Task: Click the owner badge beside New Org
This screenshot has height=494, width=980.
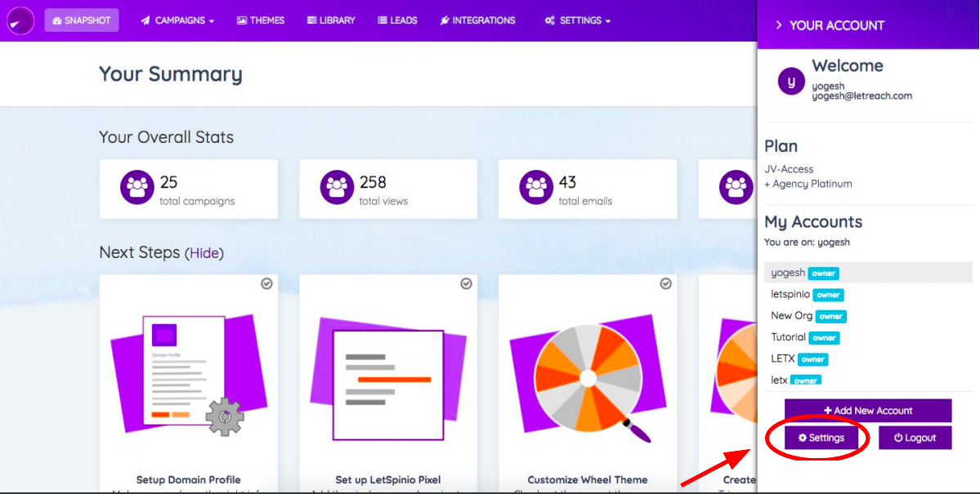Action: pos(831,317)
